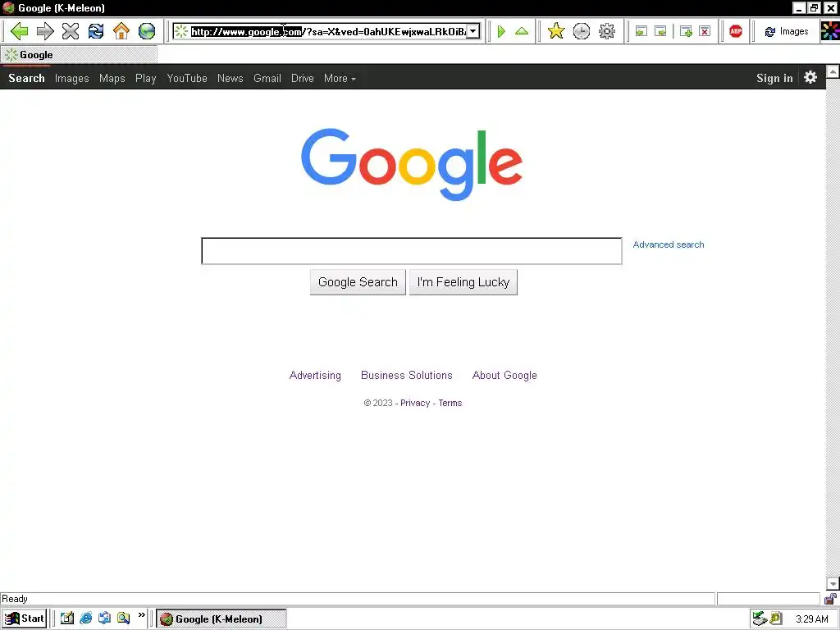Go back with the green Back arrow

coord(20,31)
